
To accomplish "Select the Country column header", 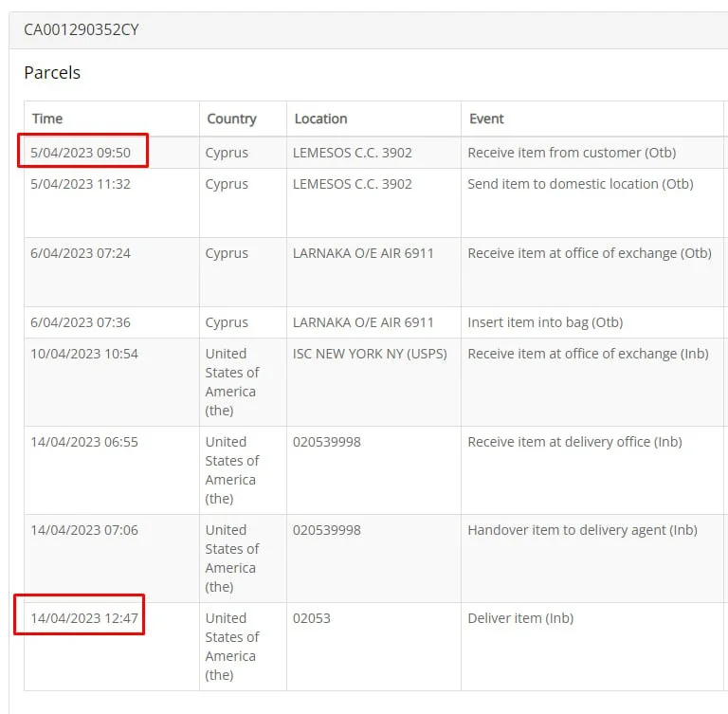I will point(231,119).
